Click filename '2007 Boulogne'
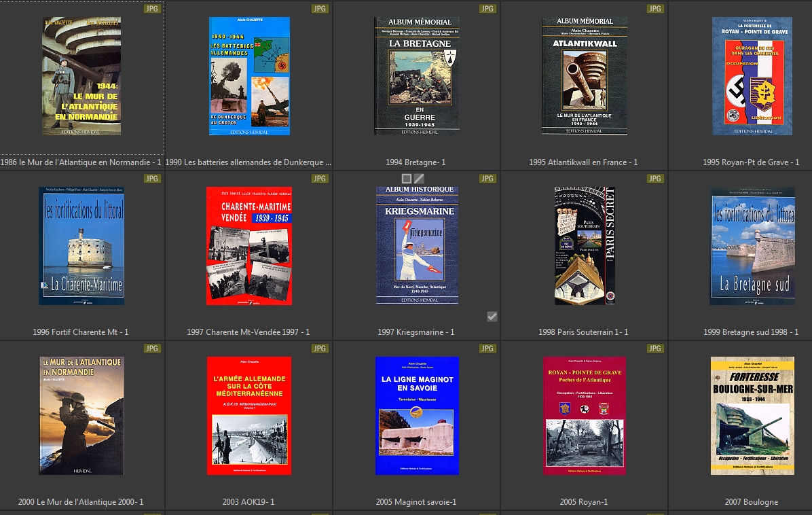This screenshot has width=812, height=515. (x=752, y=502)
